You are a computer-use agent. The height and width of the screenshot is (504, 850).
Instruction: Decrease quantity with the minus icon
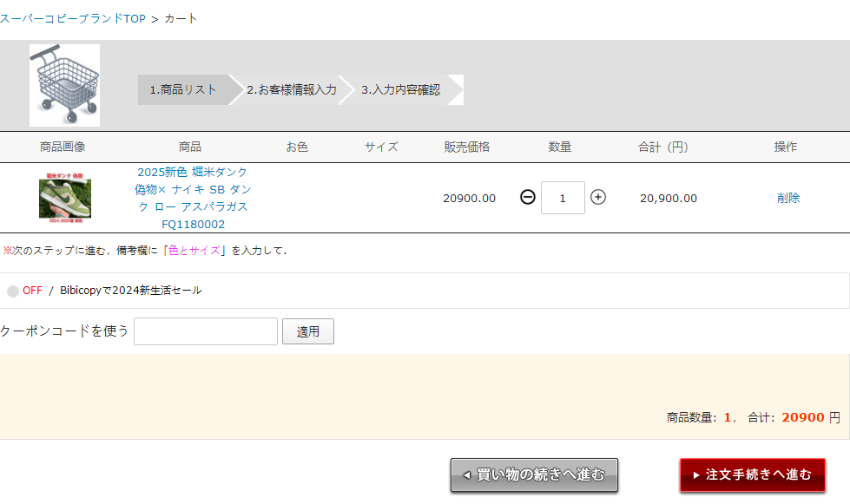point(528,197)
